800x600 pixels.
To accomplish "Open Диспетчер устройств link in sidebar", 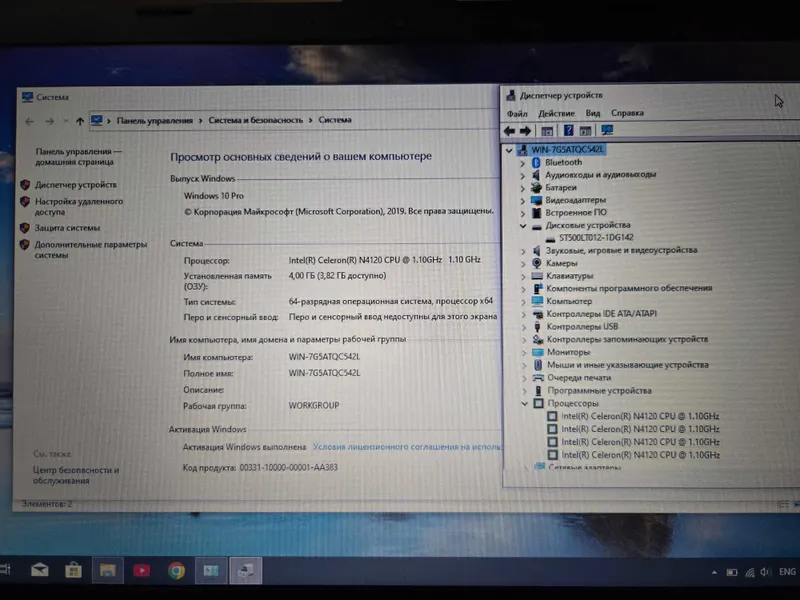I will point(76,185).
